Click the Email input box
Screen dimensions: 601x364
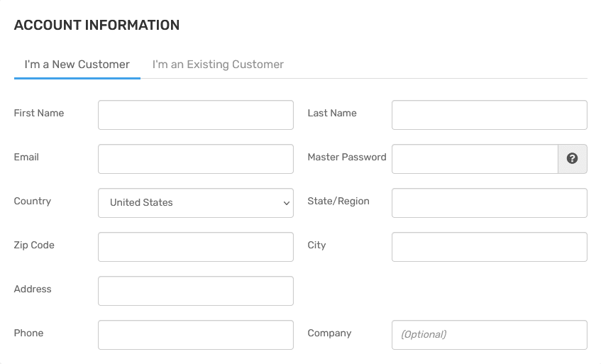click(x=196, y=159)
